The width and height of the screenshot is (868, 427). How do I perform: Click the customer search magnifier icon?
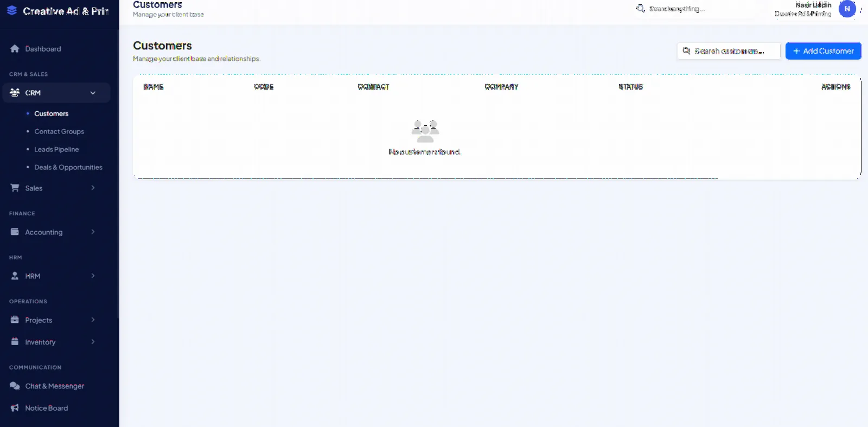686,51
